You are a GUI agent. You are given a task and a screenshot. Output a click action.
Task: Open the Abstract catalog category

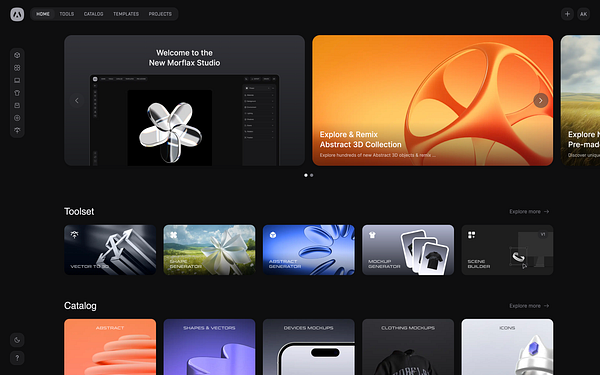click(x=110, y=347)
